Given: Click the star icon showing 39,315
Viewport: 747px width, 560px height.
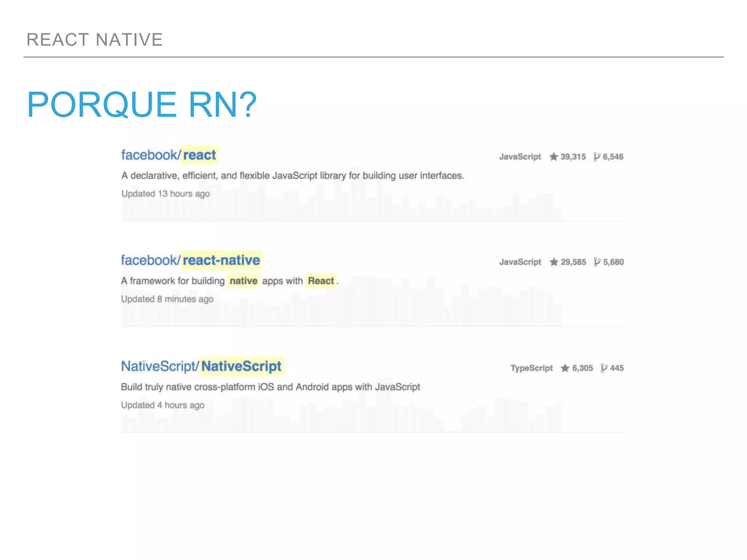Looking at the screenshot, I should click(x=554, y=157).
